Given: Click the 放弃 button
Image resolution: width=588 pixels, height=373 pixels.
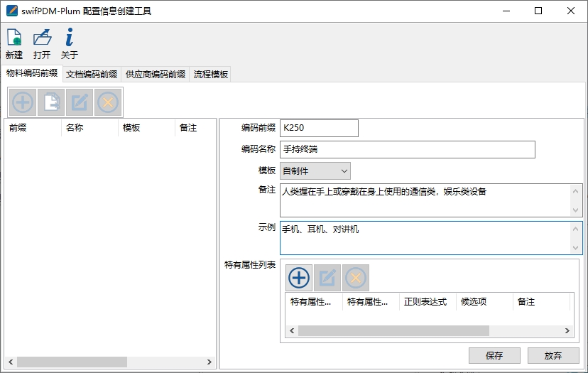Looking at the screenshot, I should [553, 356].
